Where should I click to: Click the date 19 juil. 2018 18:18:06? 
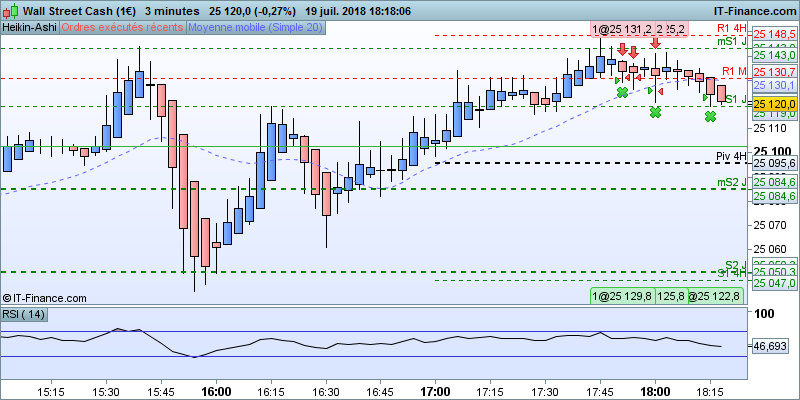pos(358,11)
